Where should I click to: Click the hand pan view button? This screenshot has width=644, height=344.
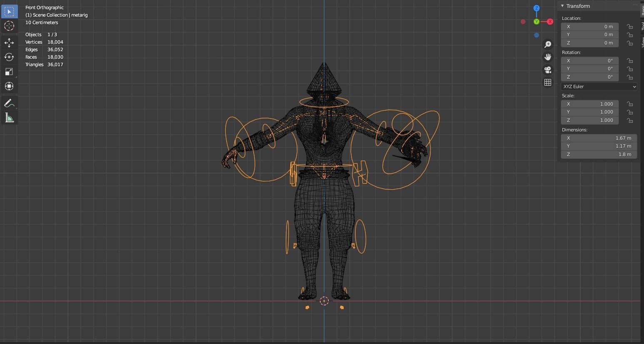tap(548, 57)
